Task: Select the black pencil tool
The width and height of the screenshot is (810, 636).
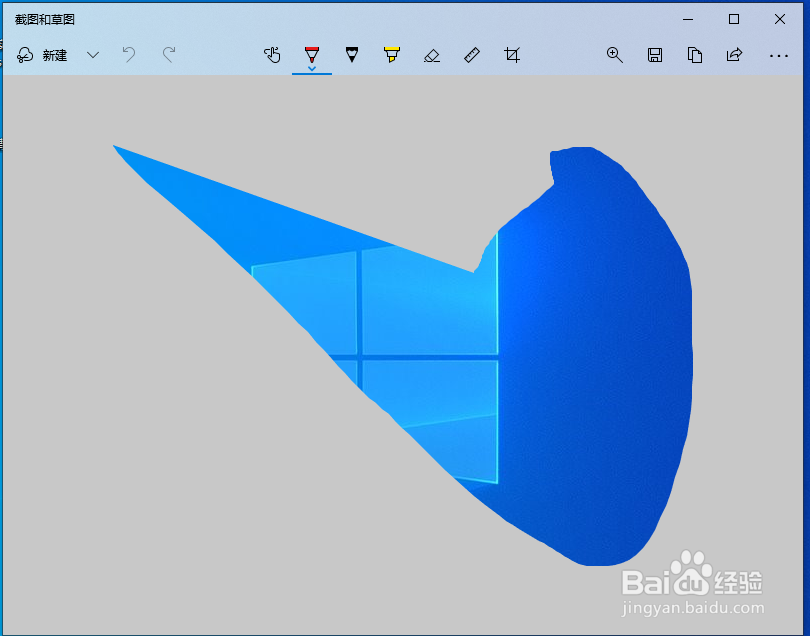Action: (x=352, y=55)
